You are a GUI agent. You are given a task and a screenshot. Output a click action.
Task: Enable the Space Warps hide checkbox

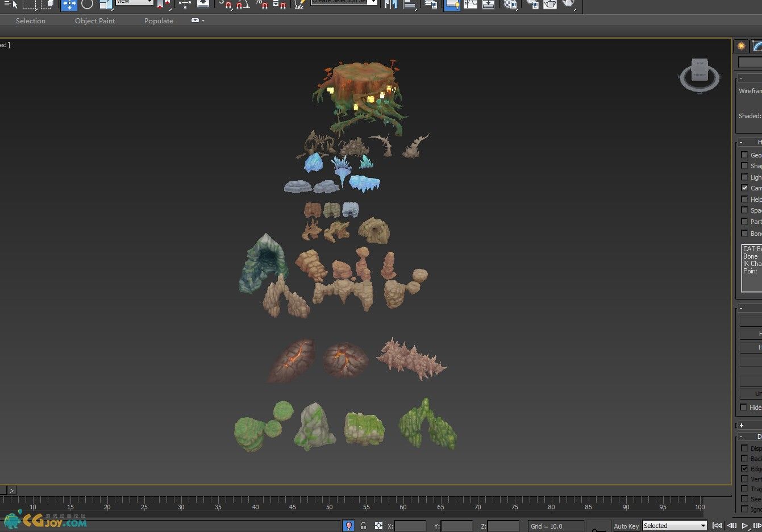click(x=745, y=210)
